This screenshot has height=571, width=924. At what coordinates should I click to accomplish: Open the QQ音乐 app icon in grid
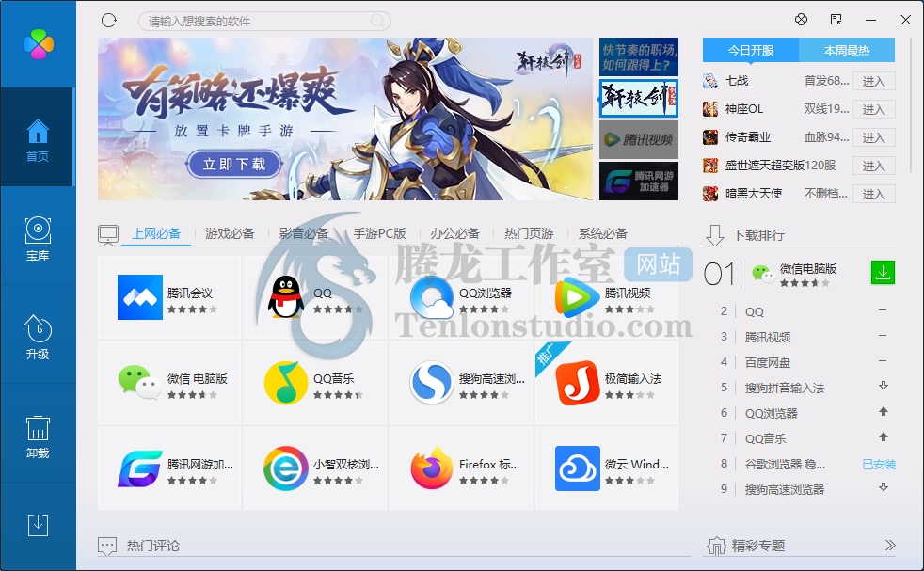click(x=286, y=383)
